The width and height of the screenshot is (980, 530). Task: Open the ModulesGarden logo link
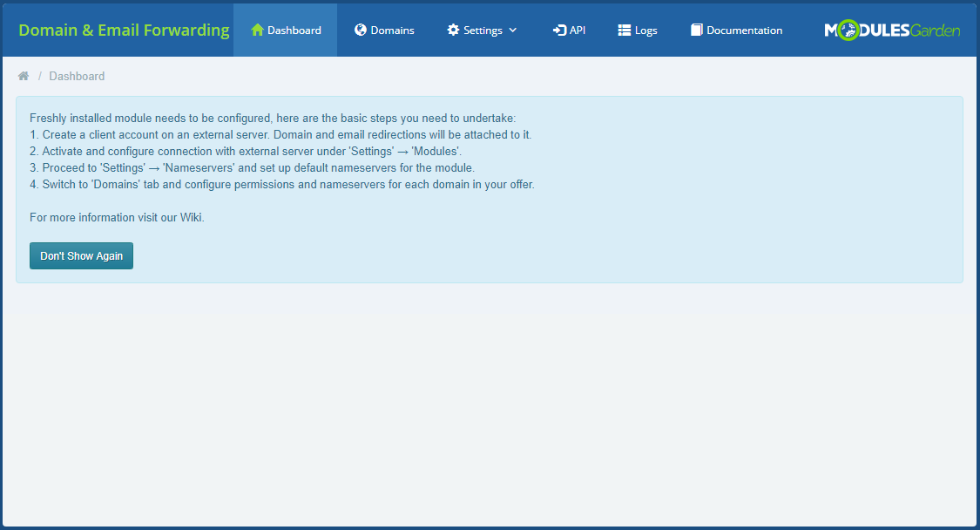tap(892, 30)
